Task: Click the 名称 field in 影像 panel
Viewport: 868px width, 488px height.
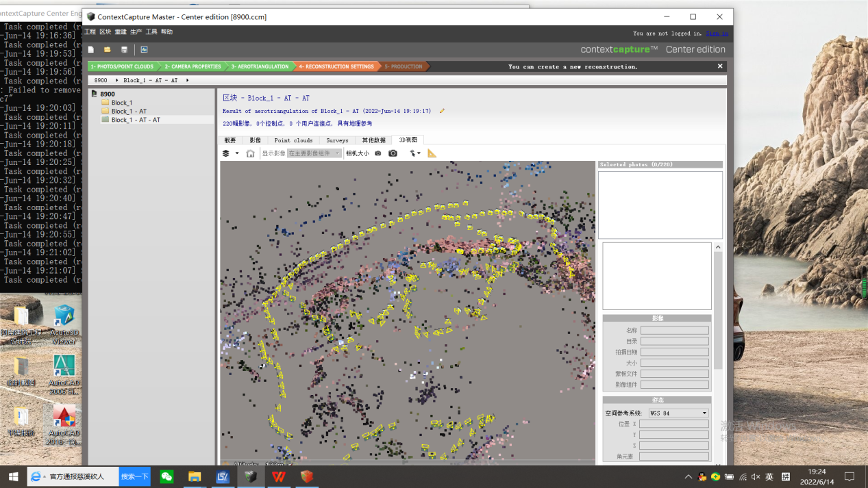Action: (x=674, y=331)
